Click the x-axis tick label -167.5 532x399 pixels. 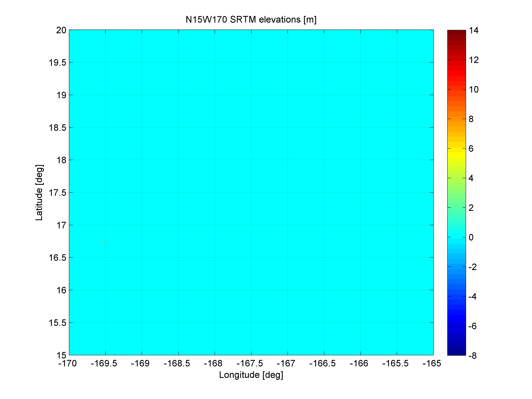pyautogui.click(x=250, y=363)
